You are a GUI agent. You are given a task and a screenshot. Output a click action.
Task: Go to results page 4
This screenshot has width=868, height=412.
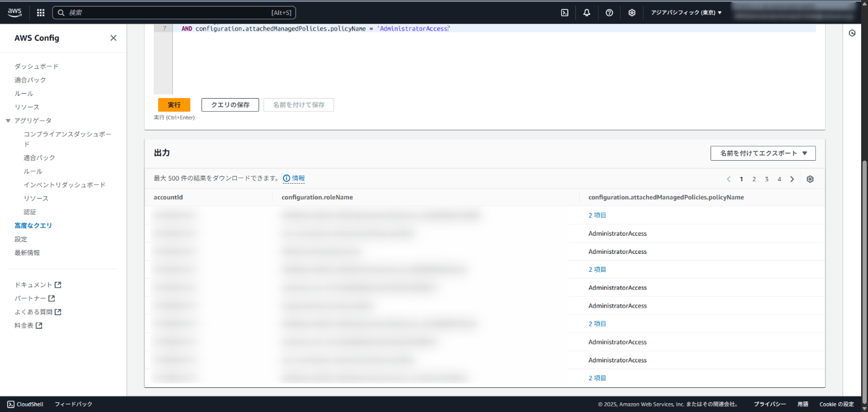click(779, 179)
